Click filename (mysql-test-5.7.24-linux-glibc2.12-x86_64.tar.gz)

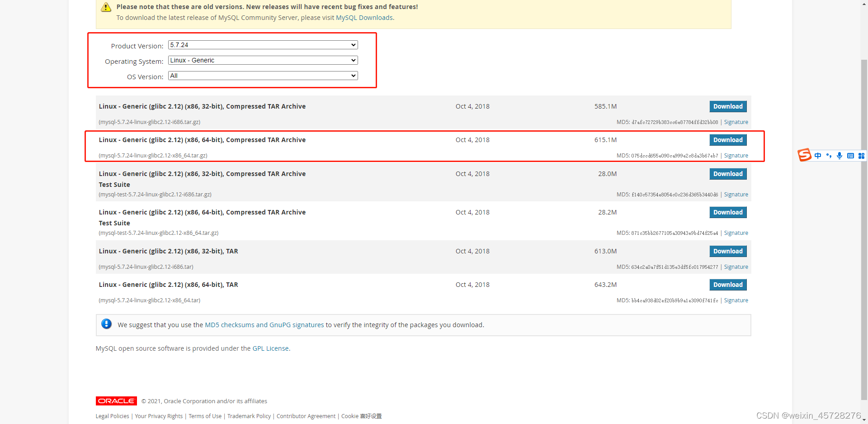click(159, 233)
